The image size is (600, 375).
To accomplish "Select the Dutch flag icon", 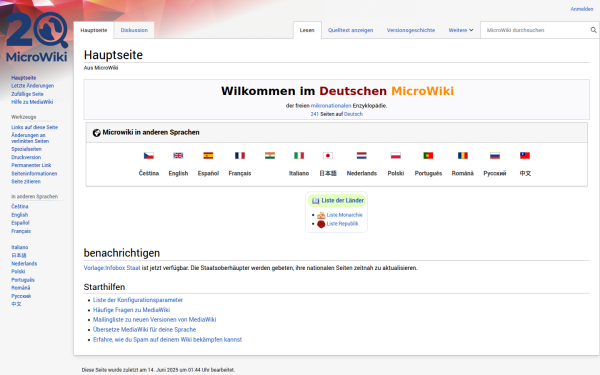I will (362, 155).
